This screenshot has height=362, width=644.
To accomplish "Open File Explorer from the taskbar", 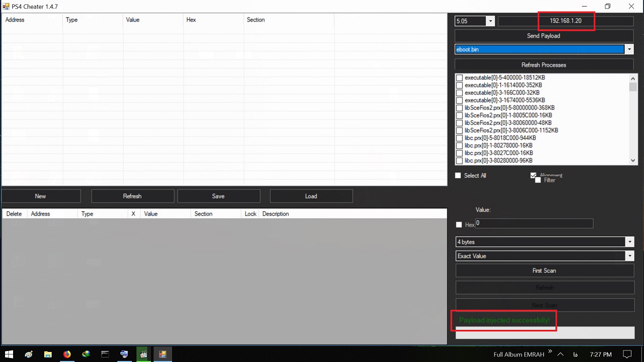I will click(x=48, y=354).
